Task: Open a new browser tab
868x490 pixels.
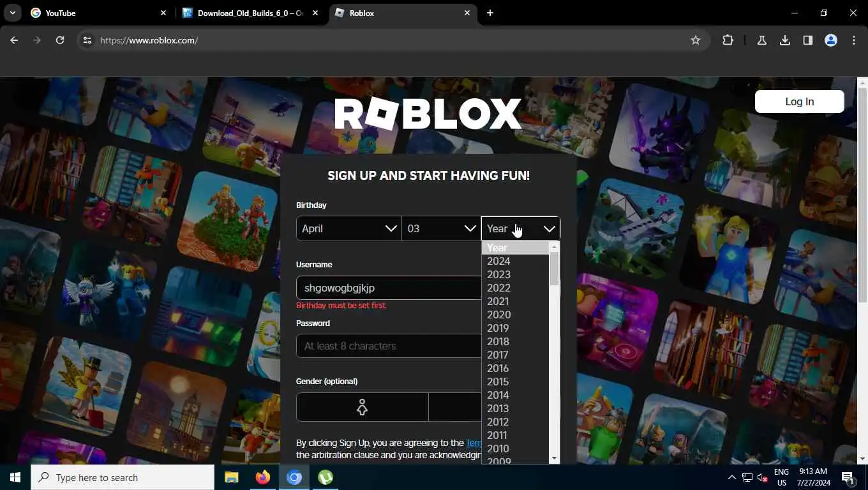Action: coord(490,13)
